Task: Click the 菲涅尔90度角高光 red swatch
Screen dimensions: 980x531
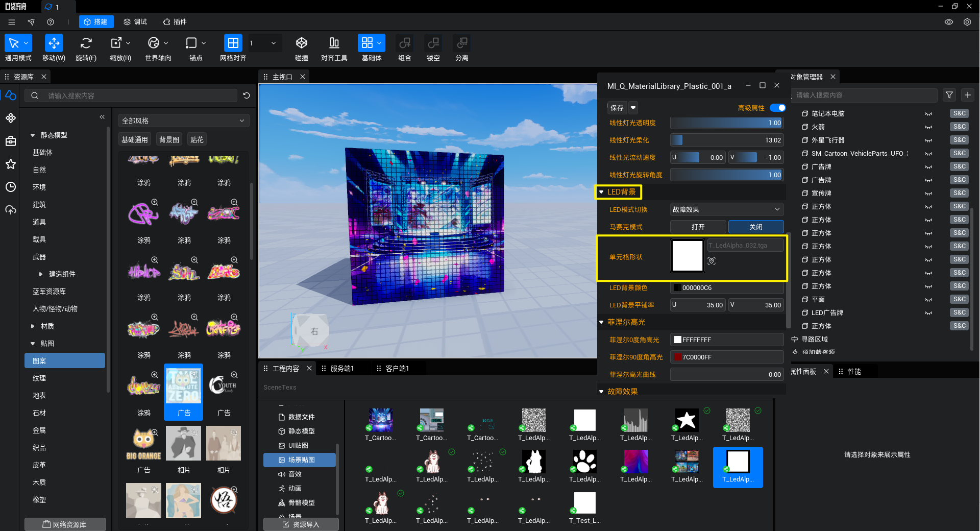Action: 678,357
